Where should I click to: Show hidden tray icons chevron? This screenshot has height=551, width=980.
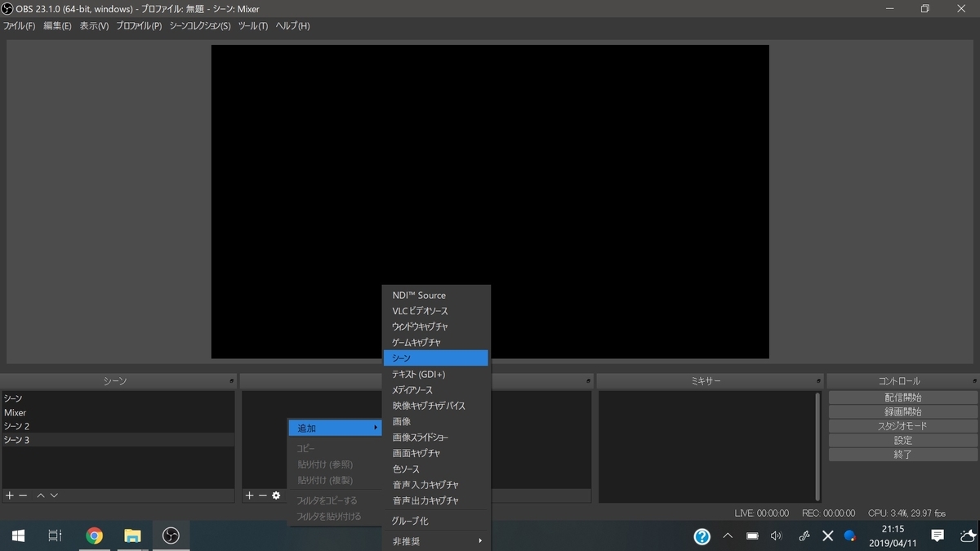coord(728,536)
